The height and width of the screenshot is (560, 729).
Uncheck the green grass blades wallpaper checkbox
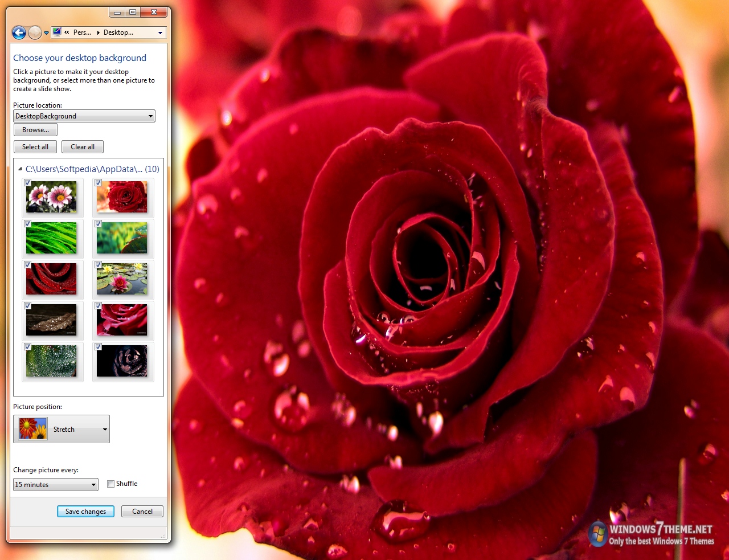coord(27,224)
